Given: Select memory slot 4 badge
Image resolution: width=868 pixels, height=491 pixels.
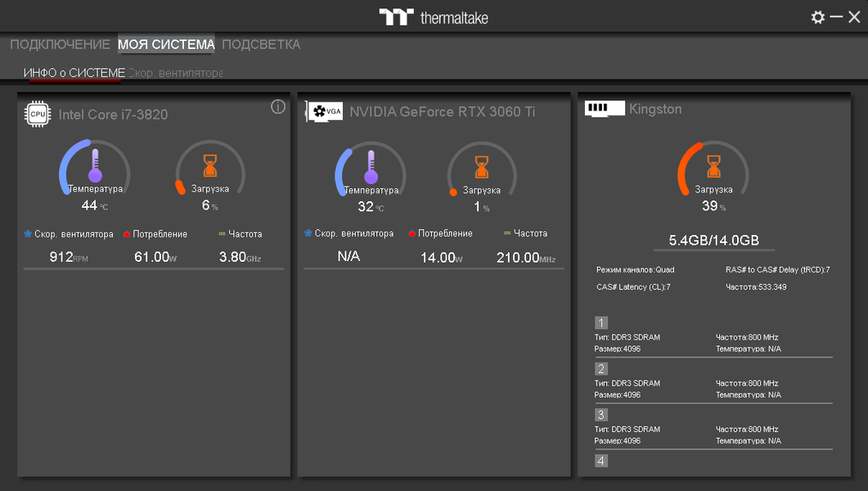Looking at the screenshot, I should tap(601, 461).
